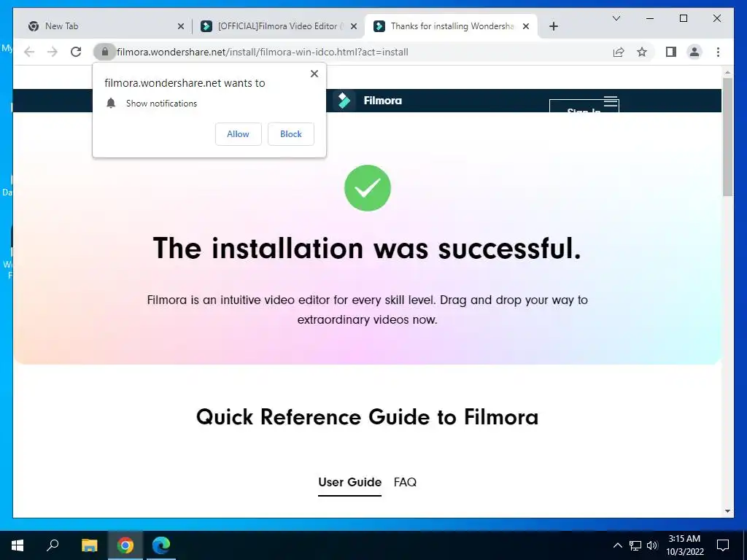Open the hamburger menu on Filmora page
The image size is (747, 560).
tap(611, 101)
